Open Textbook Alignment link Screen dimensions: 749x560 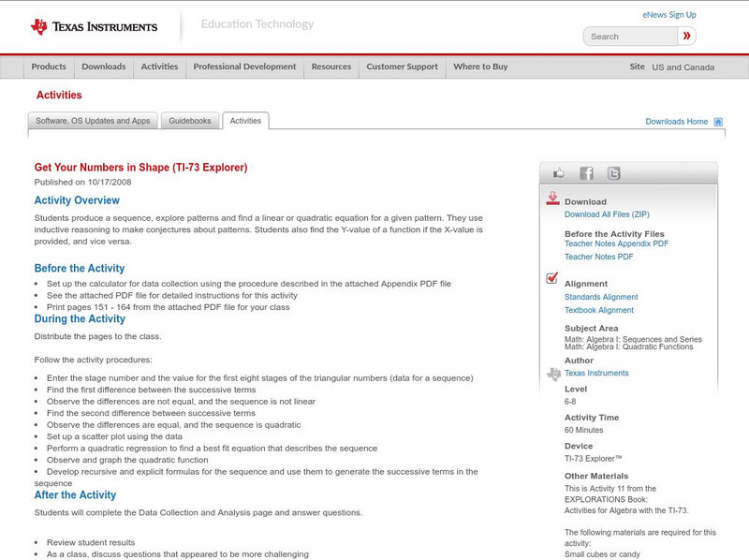pos(599,310)
